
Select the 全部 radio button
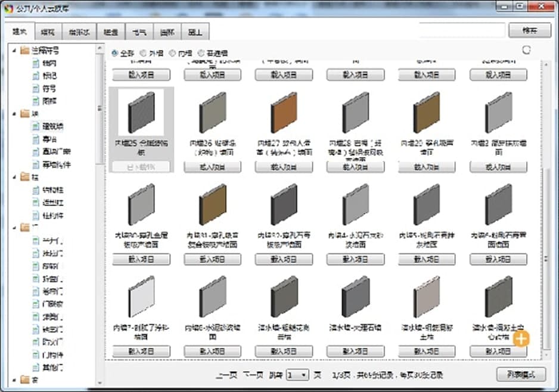(x=115, y=53)
